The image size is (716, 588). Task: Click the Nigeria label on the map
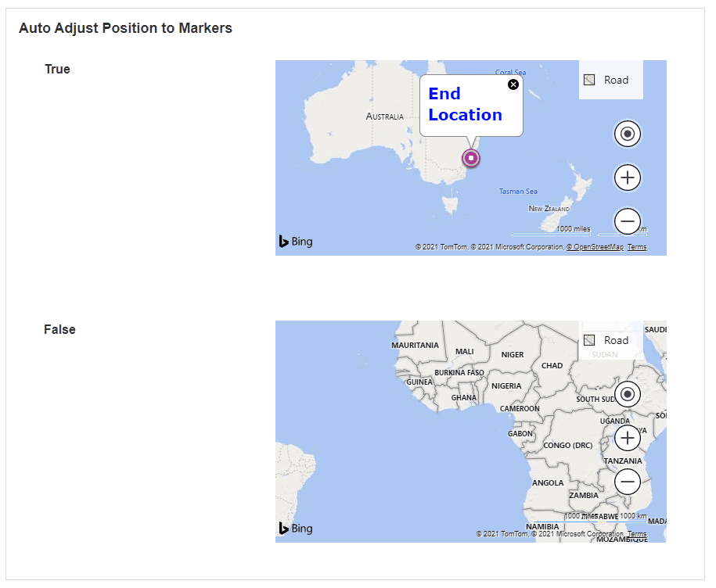(506, 385)
